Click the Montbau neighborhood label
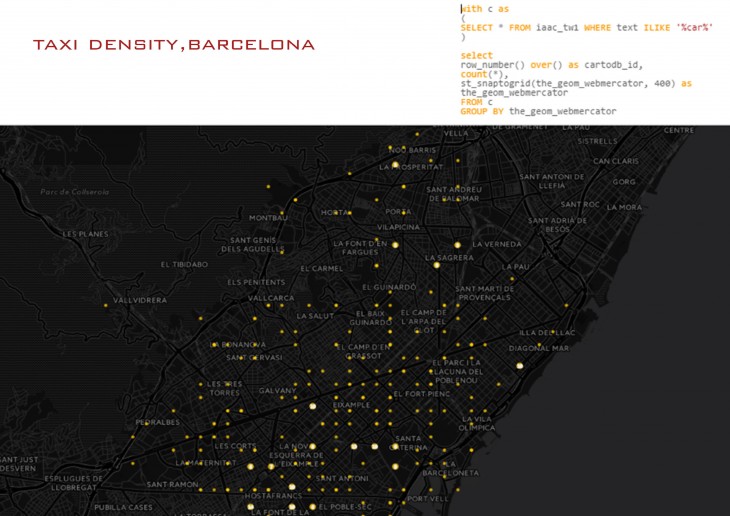The height and width of the screenshot is (516, 730). tap(268, 217)
